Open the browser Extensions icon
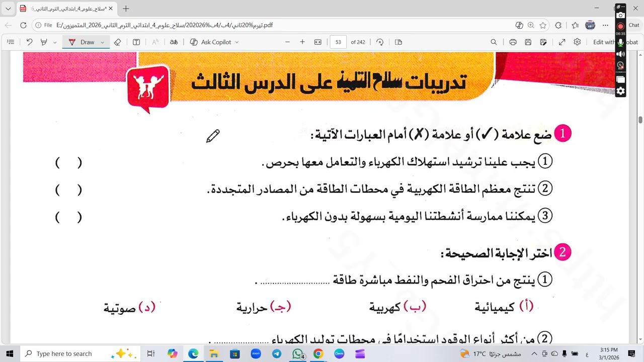The image size is (644, 362). point(558,25)
